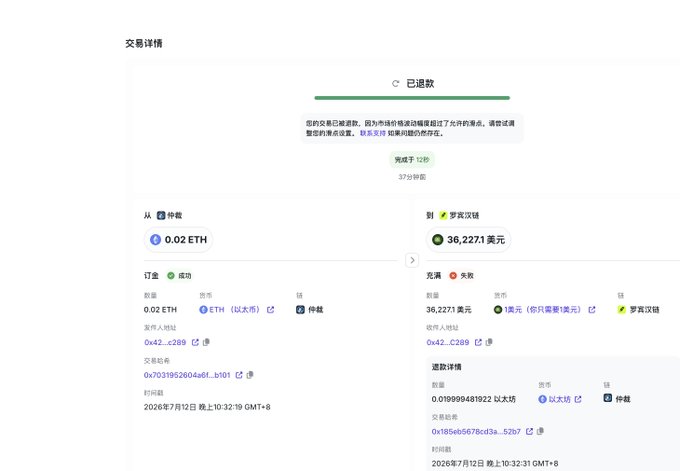The width and height of the screenshot is (680, 471).
Task: Click the 仲裁 chain icon in the deposit row
Action: point(300,309)
